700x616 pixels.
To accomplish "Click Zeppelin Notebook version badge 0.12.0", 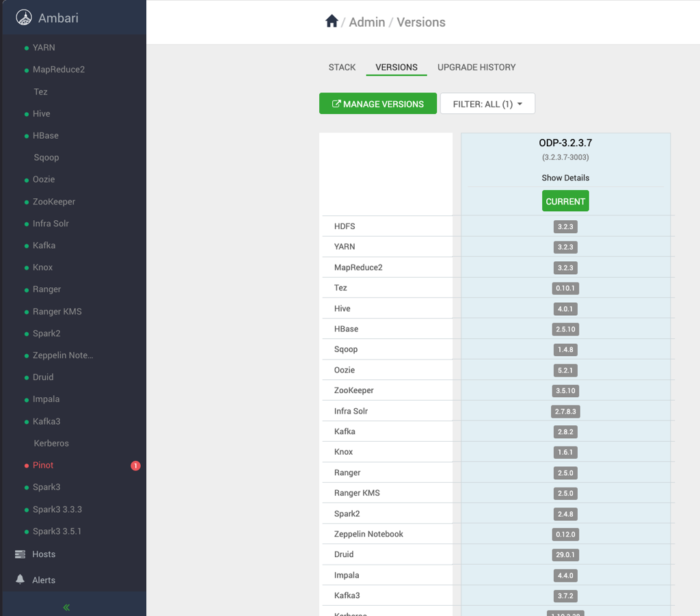I will tap(565, 535).
